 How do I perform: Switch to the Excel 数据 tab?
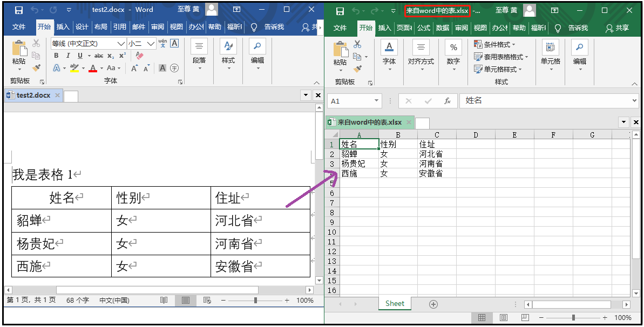point(443,28)
